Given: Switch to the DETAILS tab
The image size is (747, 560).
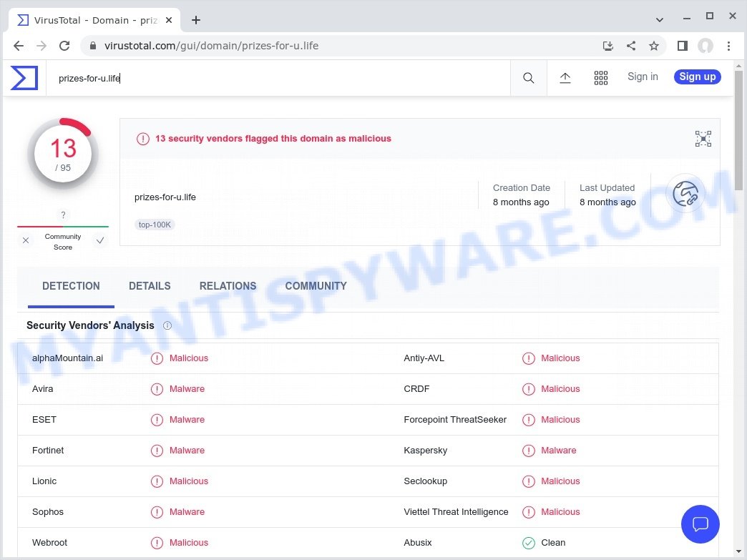Looking at the screenshot, I should pos(150,286).
